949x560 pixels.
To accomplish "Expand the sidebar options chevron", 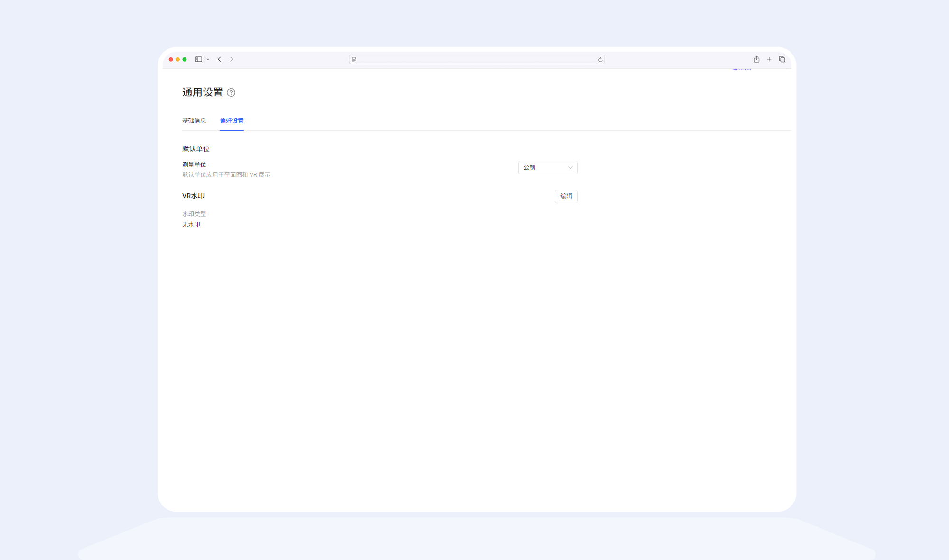I will (x=208, y=59).
